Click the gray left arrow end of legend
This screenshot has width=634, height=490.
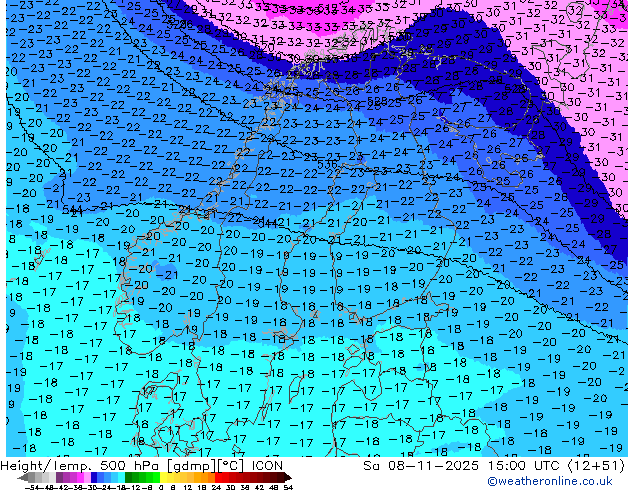point(22,477)
